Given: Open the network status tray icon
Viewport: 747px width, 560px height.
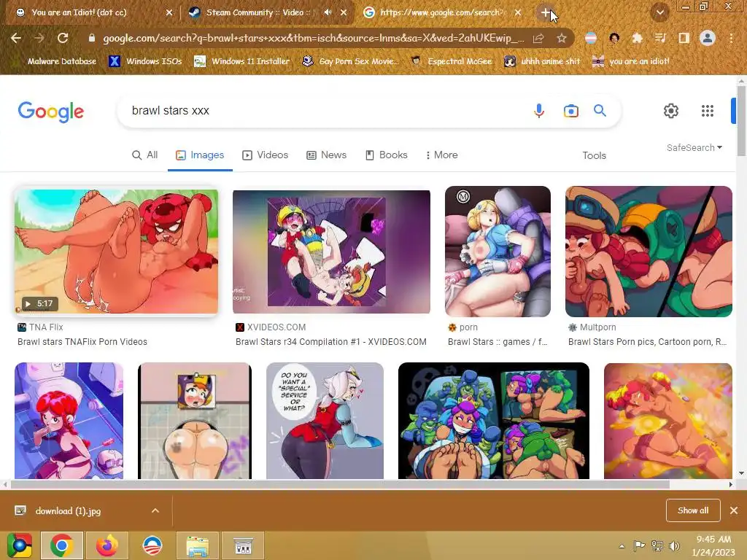Looking at the screenshot, I should (657, 546).
